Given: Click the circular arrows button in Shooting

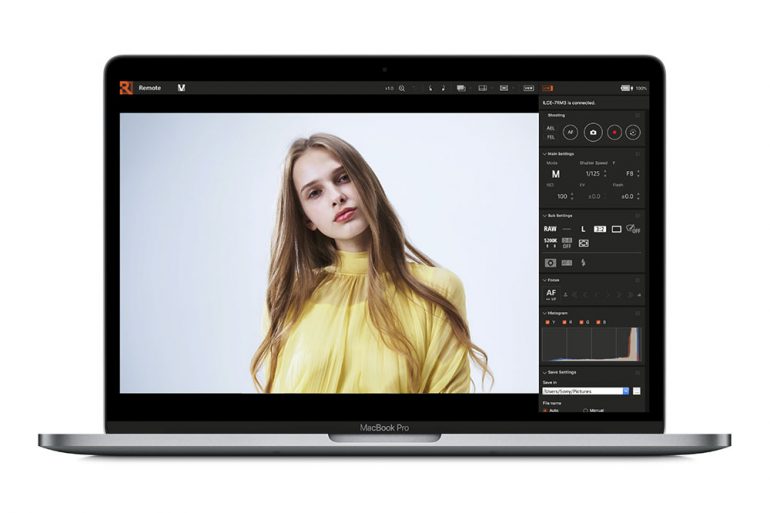Looking at the screenshot, I should coord(632,132).
